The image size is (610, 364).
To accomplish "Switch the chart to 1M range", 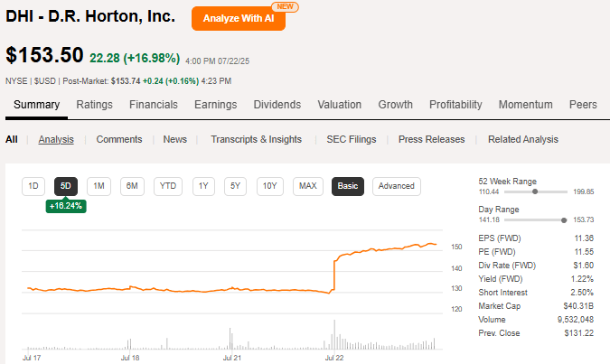I will [99, 186].
